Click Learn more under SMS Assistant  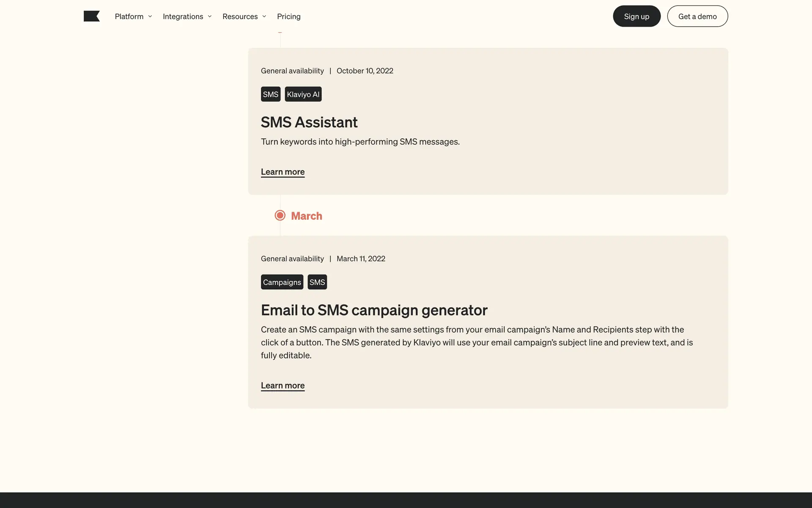coord(283,172)
